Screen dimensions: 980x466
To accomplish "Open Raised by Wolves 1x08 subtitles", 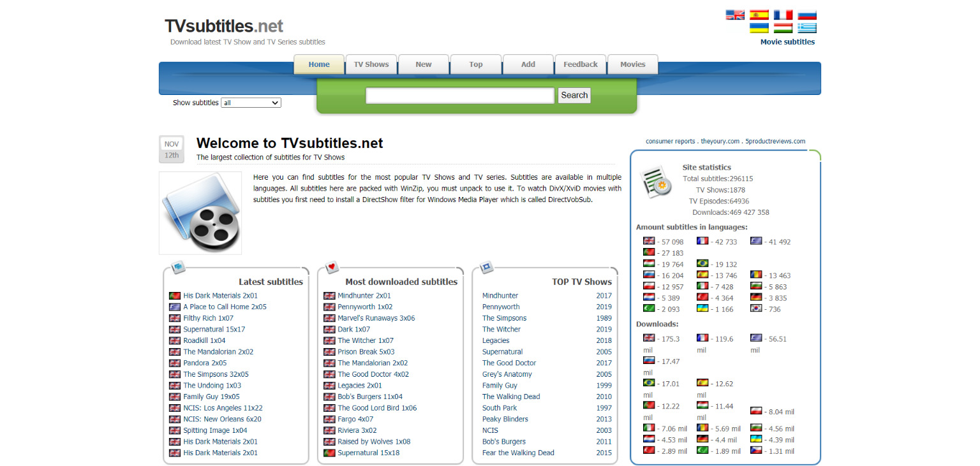I will point(374,442).
